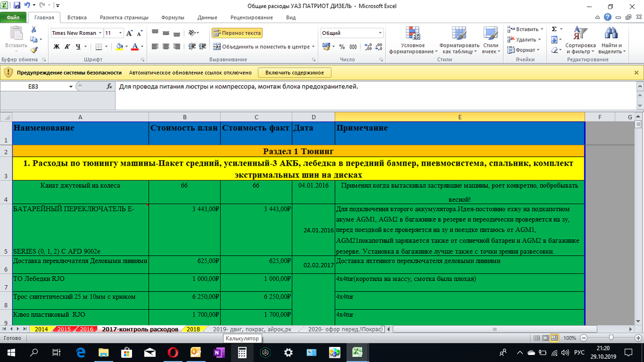Switch to the Формулы tab
Screen dimensions: 644x362
click(x=173, y=18)
